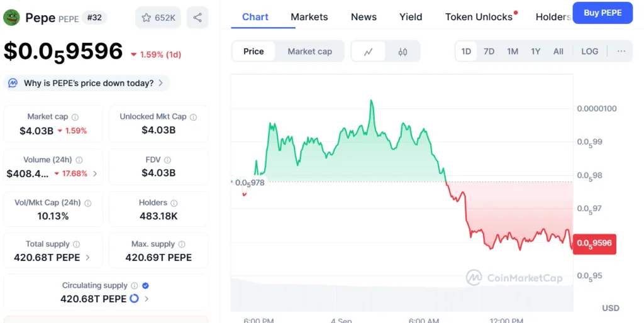Click Market cap info icon

click(75, 117)
